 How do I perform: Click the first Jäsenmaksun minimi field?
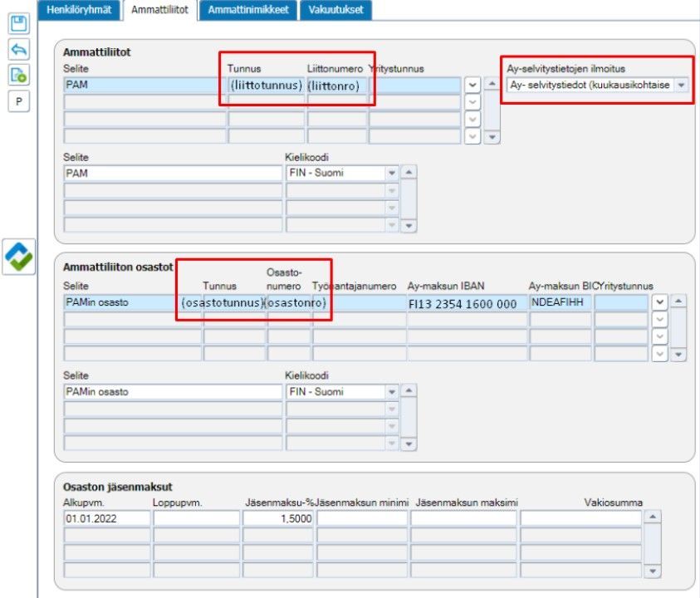362,518
